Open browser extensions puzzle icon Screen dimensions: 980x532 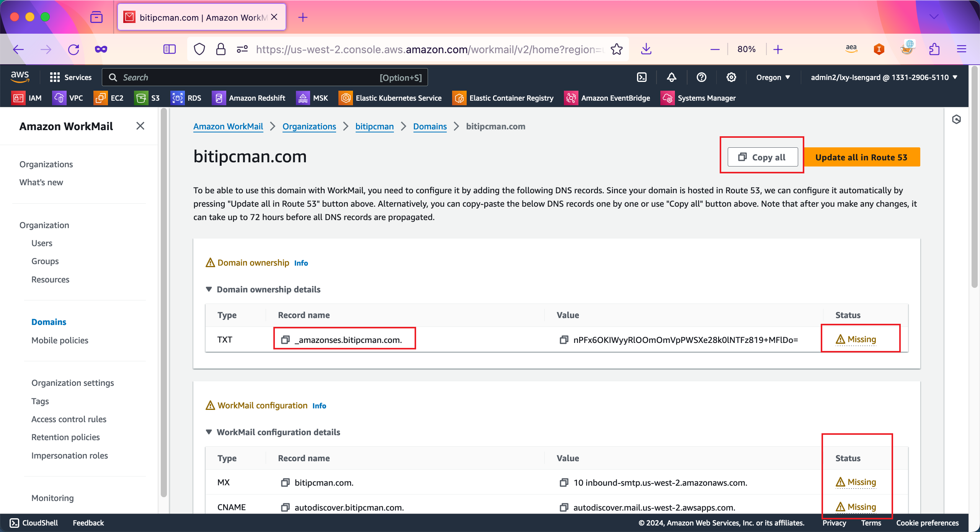[934, 49]
